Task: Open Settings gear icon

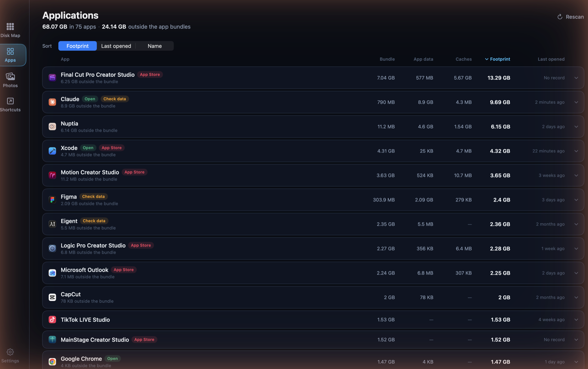Action: pos(10,352)
